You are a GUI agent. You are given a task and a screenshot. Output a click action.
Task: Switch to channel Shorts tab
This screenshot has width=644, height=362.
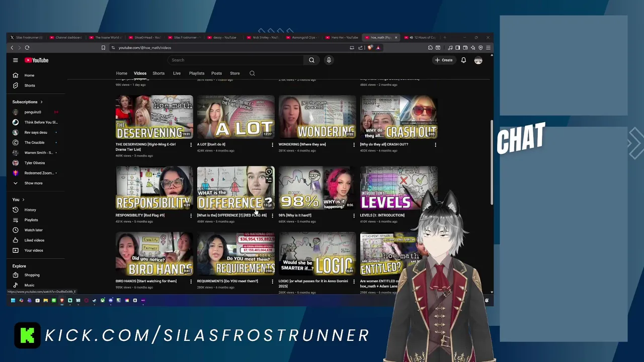[158, 73]
